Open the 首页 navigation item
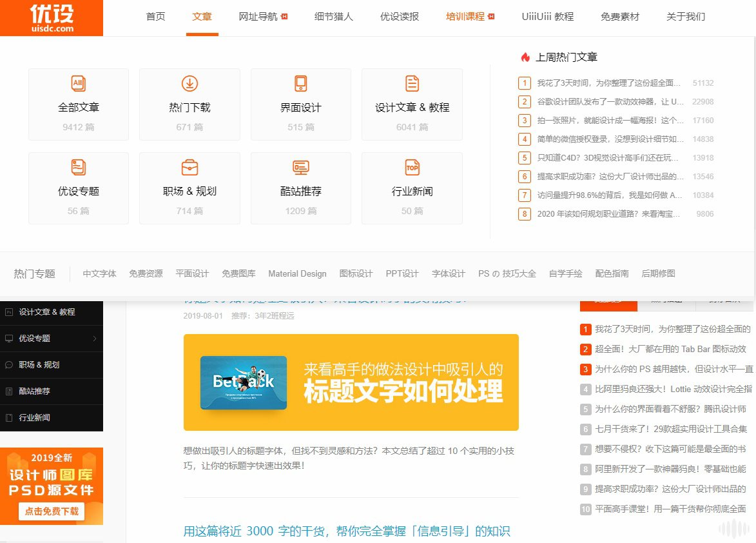756x543 pixels. [x=155, y=16]
